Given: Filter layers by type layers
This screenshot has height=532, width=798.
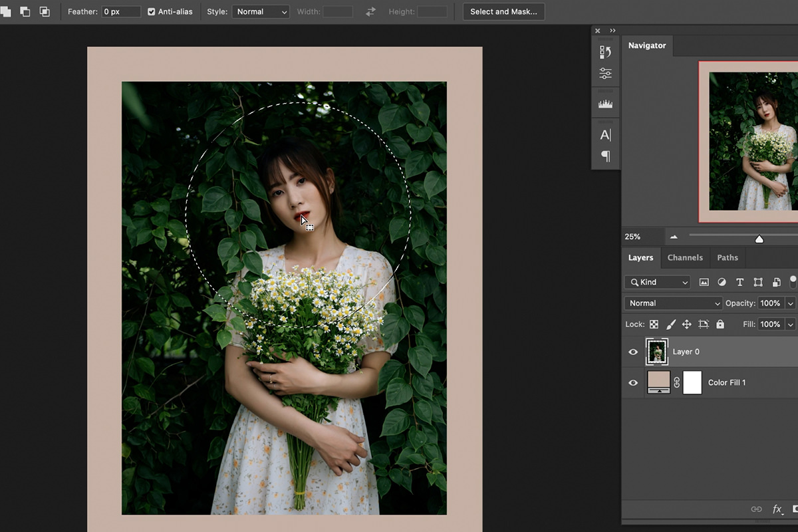Looking at the screenshot, I should pyautogui.click(x=739, y=283).
